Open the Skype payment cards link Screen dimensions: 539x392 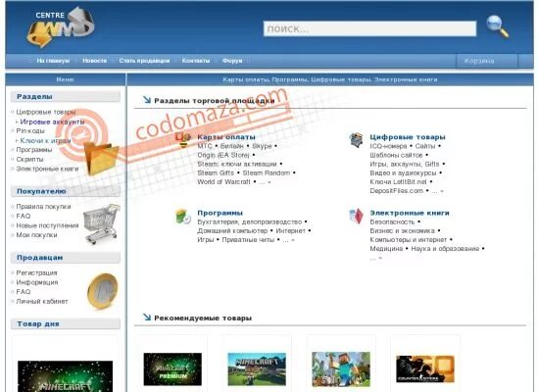262,146
